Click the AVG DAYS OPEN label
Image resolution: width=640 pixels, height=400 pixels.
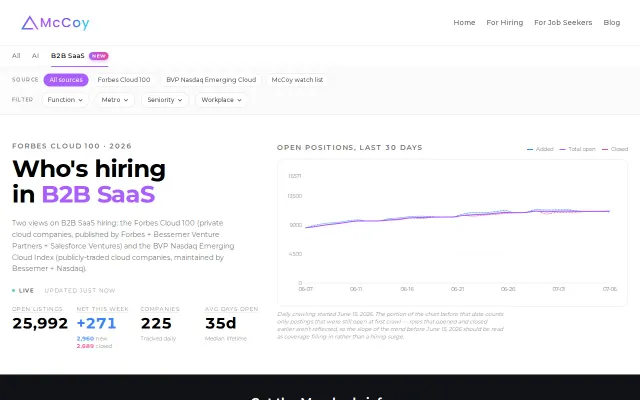point(231,309)
